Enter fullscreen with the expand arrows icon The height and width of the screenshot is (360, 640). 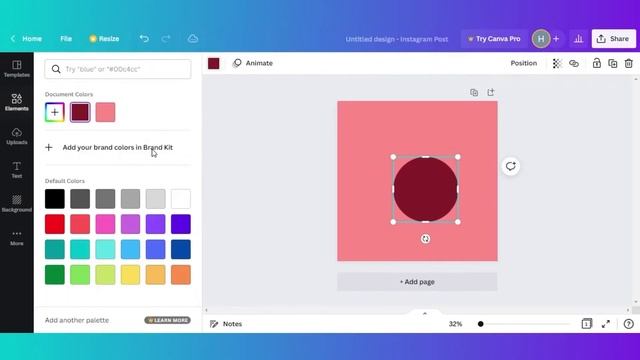click(606, 324)
